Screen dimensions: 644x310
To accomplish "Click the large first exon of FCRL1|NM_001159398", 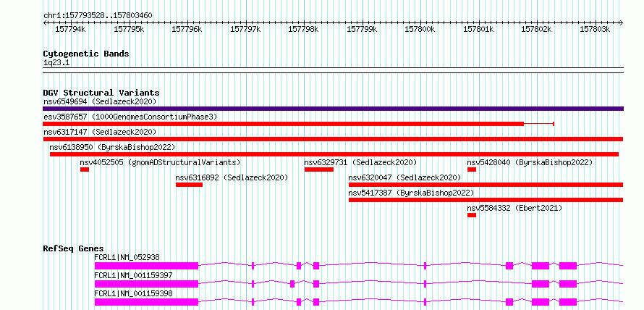I will click(146, 302).
